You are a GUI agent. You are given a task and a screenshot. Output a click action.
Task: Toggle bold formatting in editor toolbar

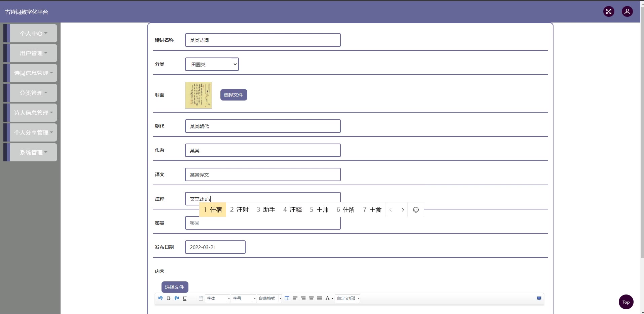click(169, 298)
